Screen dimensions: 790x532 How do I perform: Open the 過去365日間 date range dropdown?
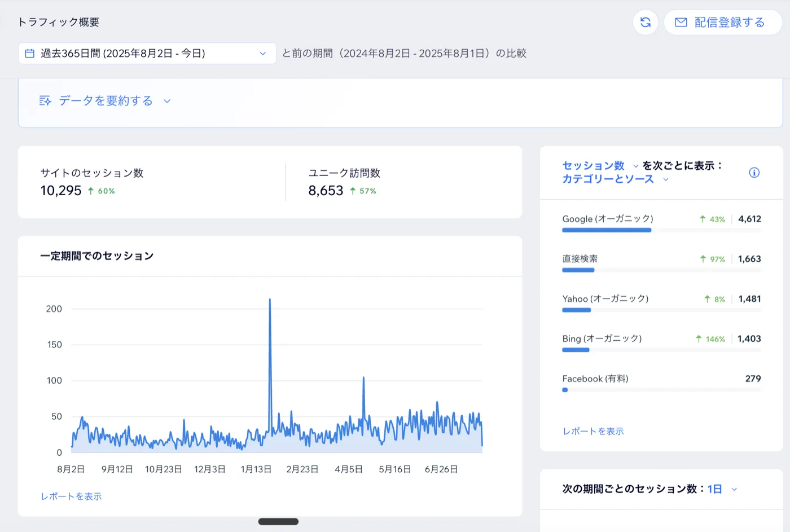147,54
